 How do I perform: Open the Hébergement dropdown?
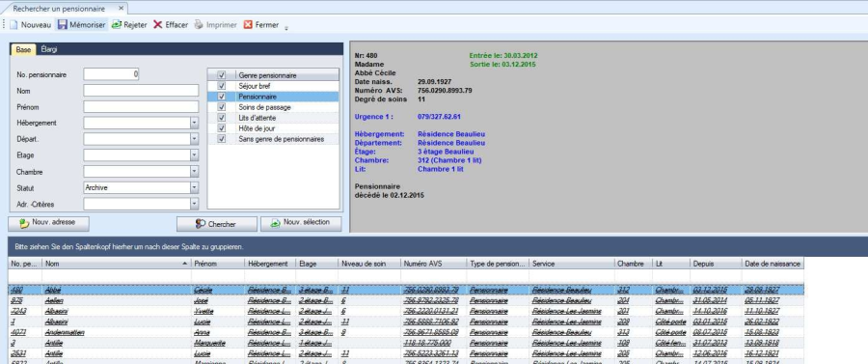click(194, 123)
